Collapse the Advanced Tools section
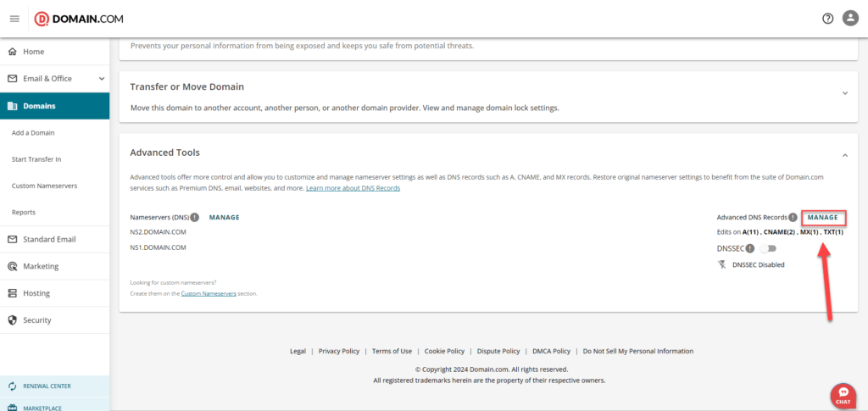 point(844,155)
